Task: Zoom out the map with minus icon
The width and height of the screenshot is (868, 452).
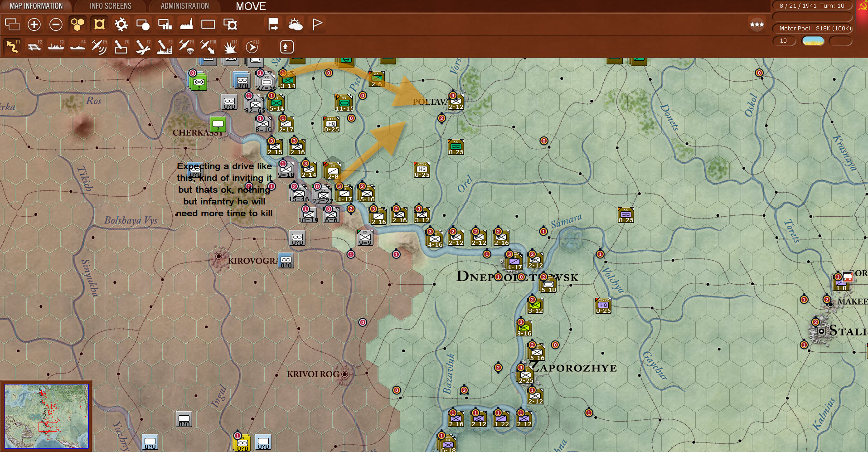Action: (x=56, y=24)
